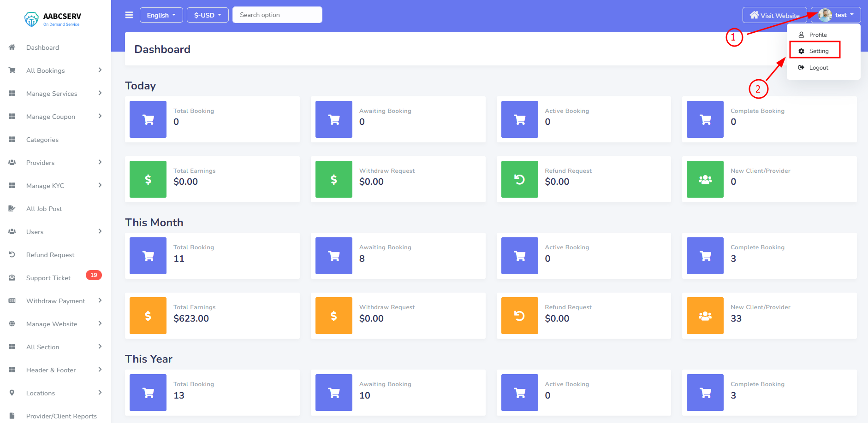The height and width of the screenshot is (423, 868).
Task: Click the hamburger menu icon
Action: (x=129, y=15)
